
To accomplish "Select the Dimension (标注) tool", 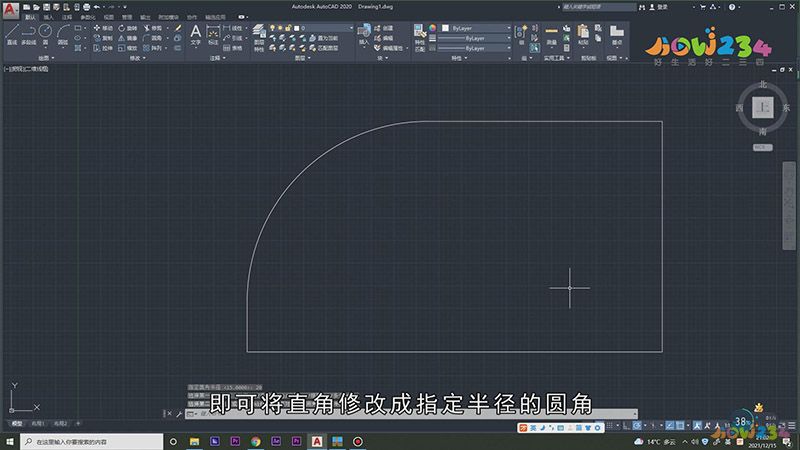I will tap(213, 35).
